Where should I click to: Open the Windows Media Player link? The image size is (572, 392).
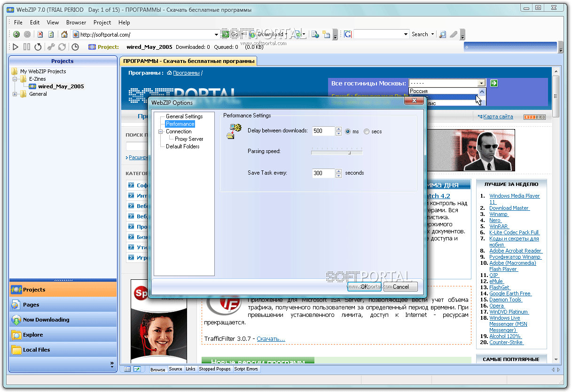(x=514, y=199)
